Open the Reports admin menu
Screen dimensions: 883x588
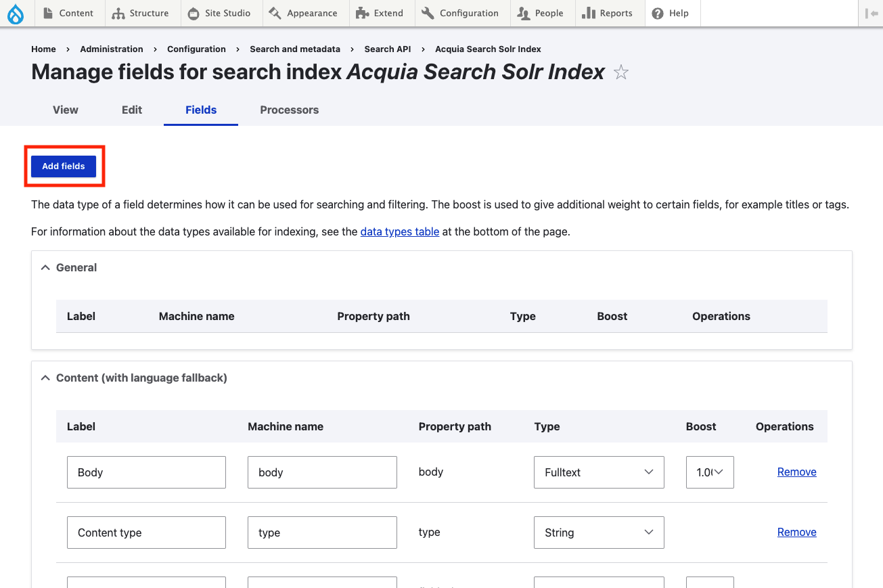tap(608, 14)
